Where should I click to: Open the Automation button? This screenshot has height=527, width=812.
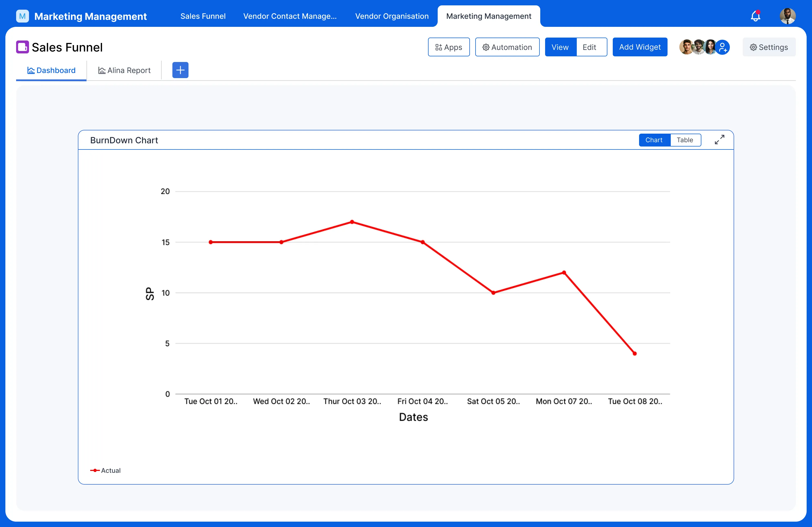tap(507, 47)
